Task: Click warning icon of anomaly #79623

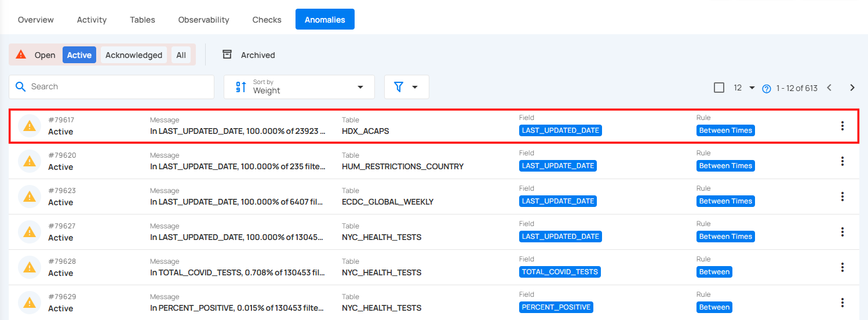Action: click(x=30, y=197)
